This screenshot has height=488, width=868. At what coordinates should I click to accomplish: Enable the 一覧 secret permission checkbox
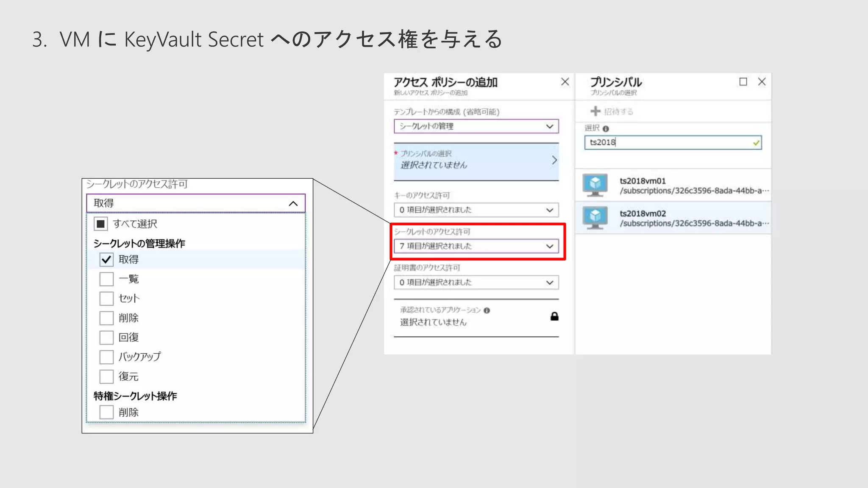coord(106,279)
